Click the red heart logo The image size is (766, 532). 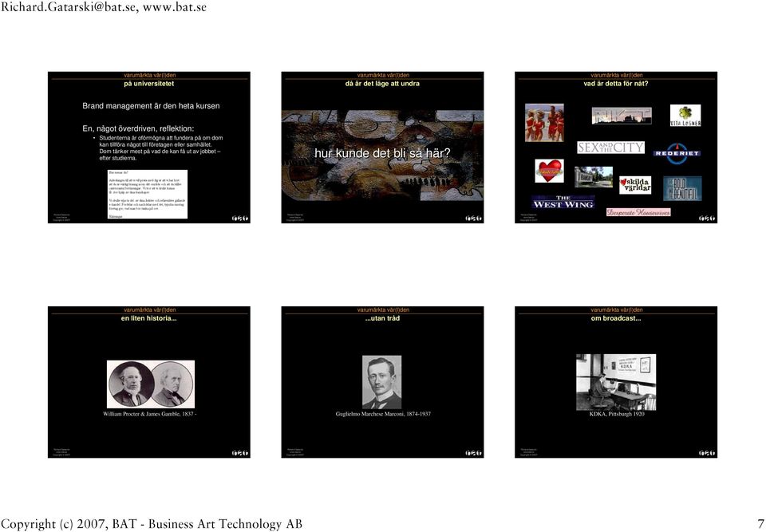pos(549,171)
